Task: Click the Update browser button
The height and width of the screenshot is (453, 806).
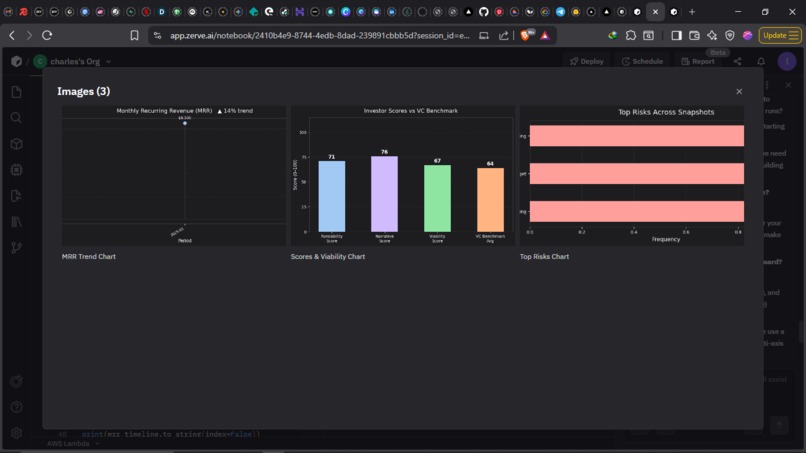Action: 780,35
